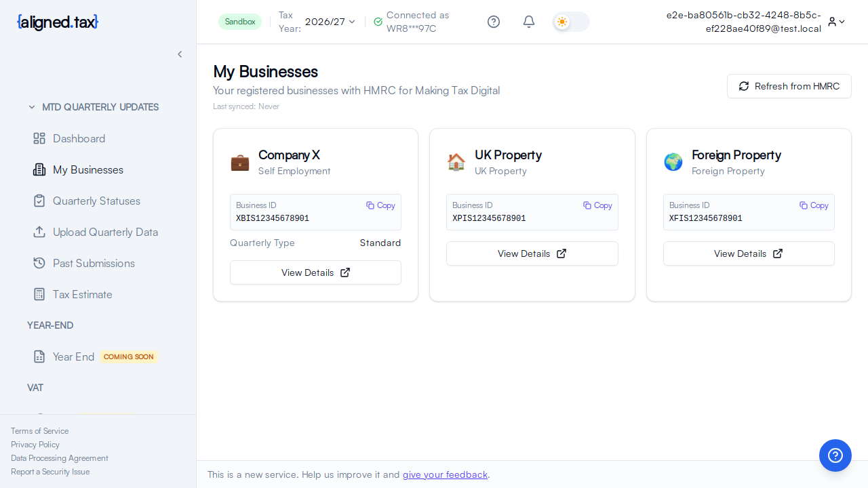Select the Upload Quarterly Data icon
This screenshot has width=868, height=488.
tap(39, 232)
